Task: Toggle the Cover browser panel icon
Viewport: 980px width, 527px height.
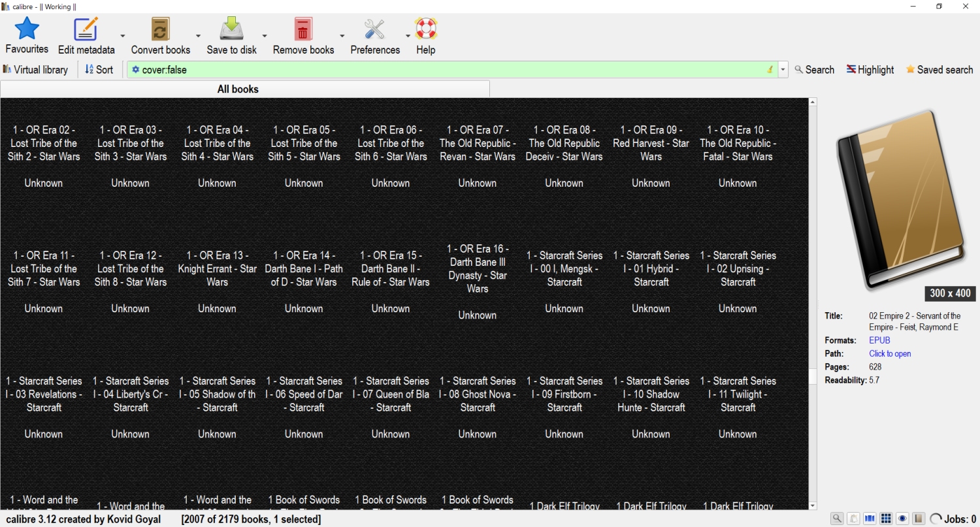Action: point(870,519)
